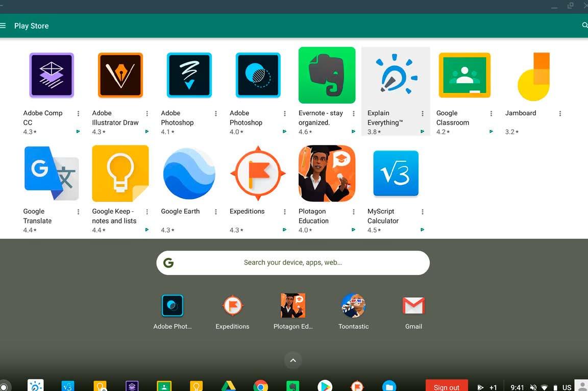
Task: Open the Adobe Photoshop app rated 4.0
Action: click(x=258, y=75)
